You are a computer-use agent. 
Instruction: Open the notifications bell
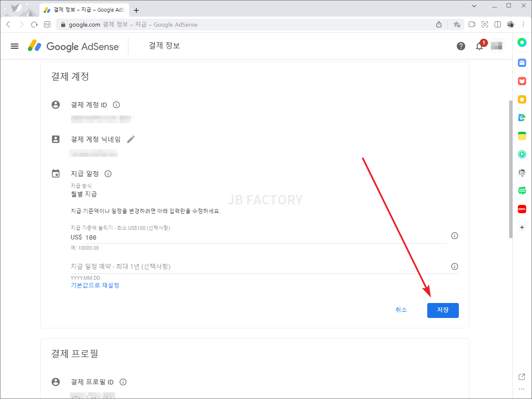click(x=480, y=46)
